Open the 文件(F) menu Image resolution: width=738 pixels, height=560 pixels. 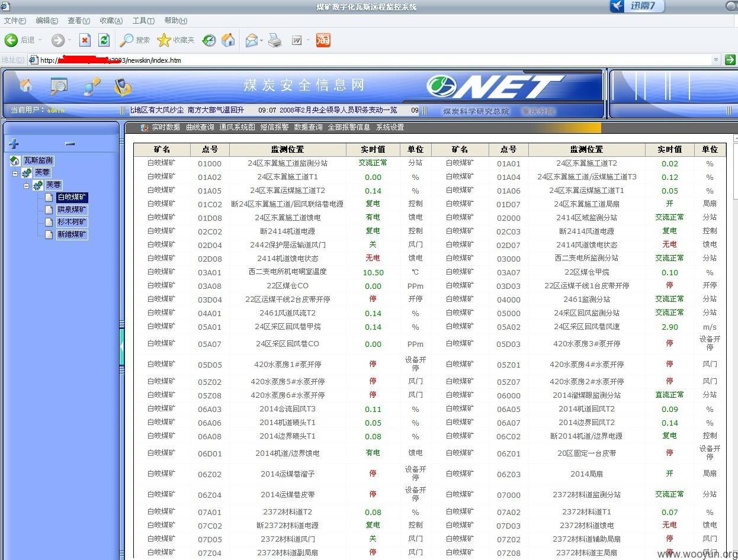15,21
